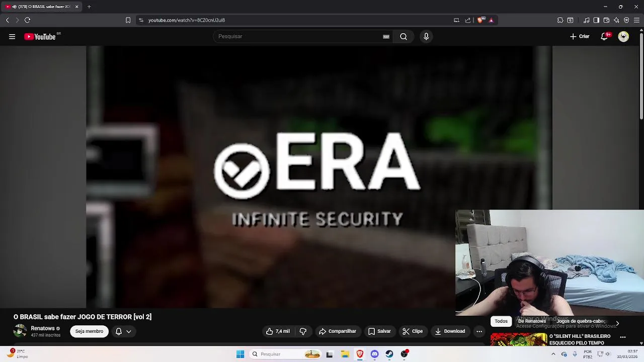Select the O BRASIL sabe fazer tab
This screenshot has height=362, width=644.
[x=41, y=7]
